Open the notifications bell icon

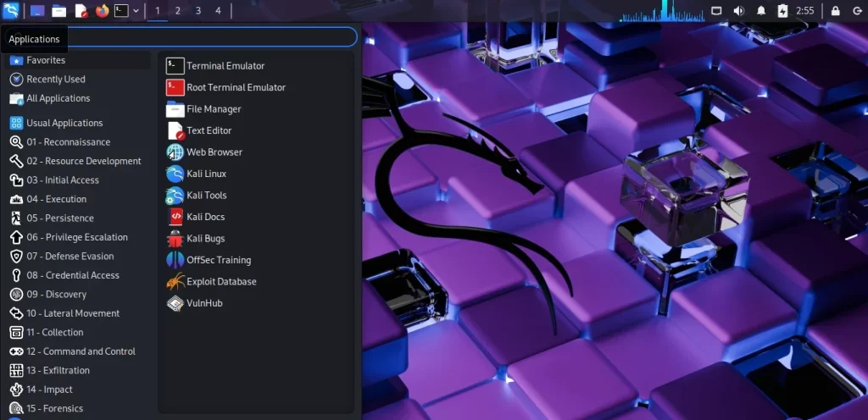[x=761, y=10]
